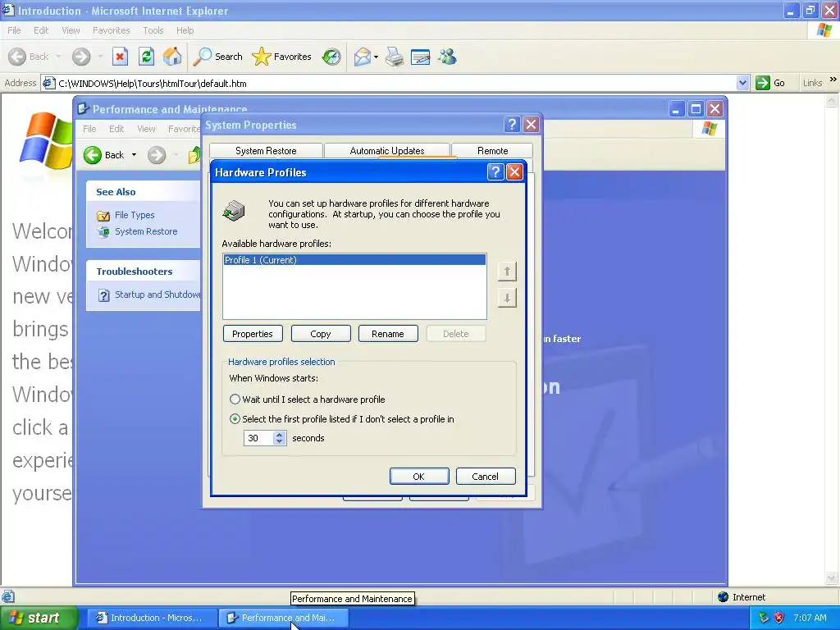Click the seconds value input field
The height and width of the screenshot is (630, 840).
(258, 438)
